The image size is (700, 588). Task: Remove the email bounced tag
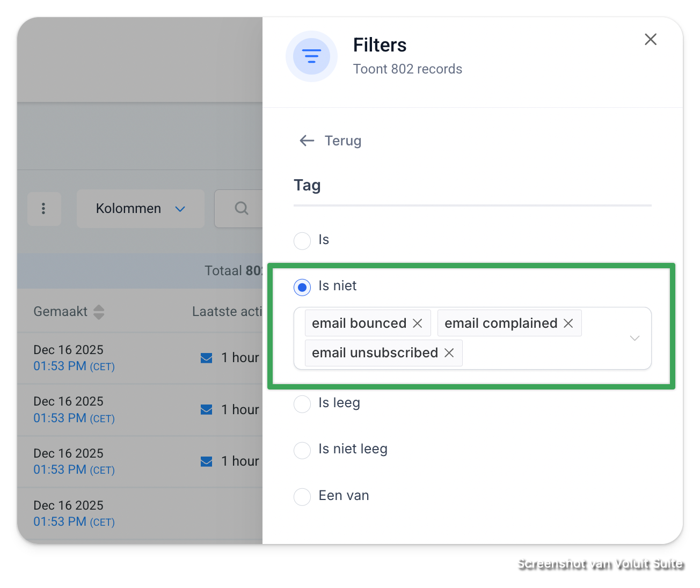click(x=417, y=323)
